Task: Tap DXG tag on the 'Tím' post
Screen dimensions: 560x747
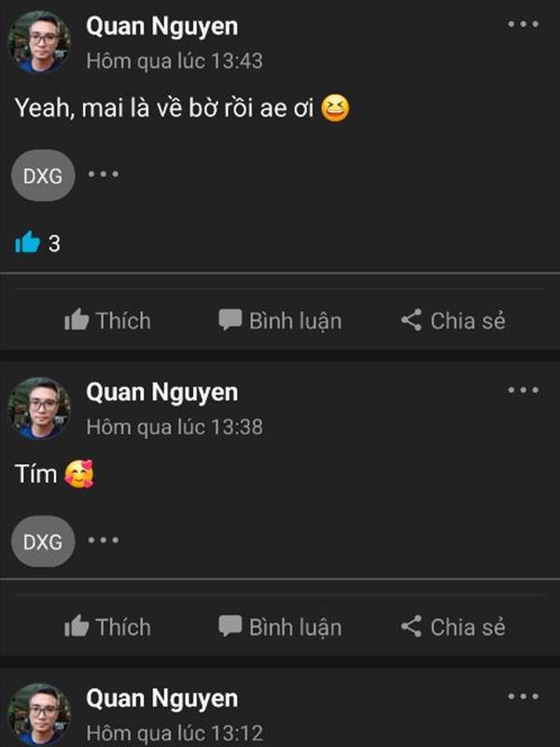Action: pyautogui.click(x=43, y=542)
